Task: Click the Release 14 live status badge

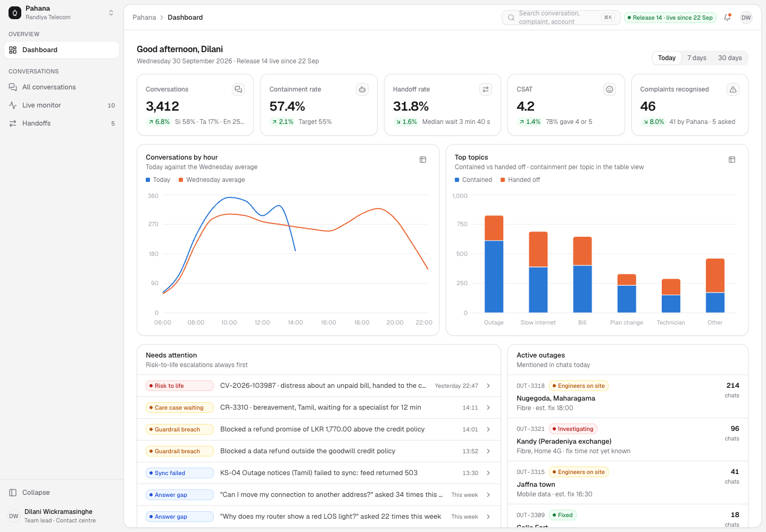Action: 670,18
